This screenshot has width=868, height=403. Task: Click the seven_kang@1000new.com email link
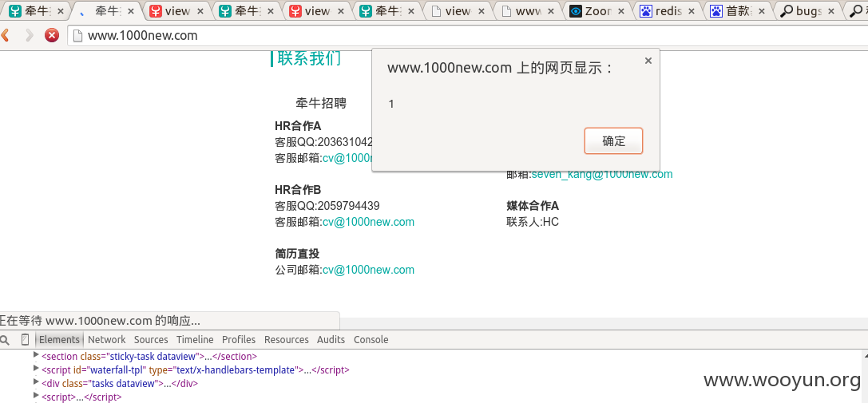coord(602,175)
